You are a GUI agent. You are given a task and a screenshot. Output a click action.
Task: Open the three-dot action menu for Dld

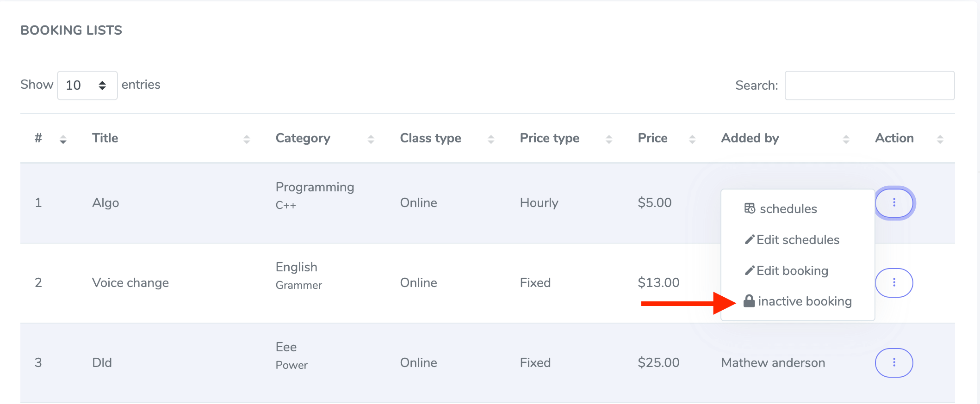[894, 362]
